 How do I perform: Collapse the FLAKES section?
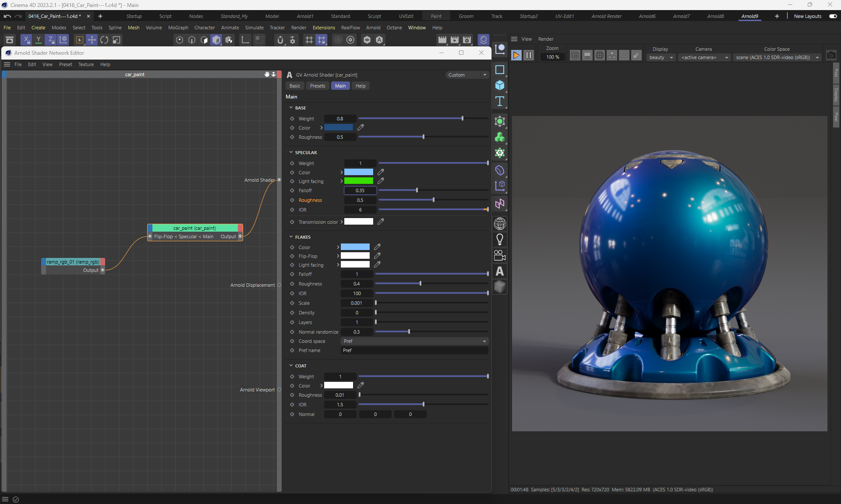(291, 237)
